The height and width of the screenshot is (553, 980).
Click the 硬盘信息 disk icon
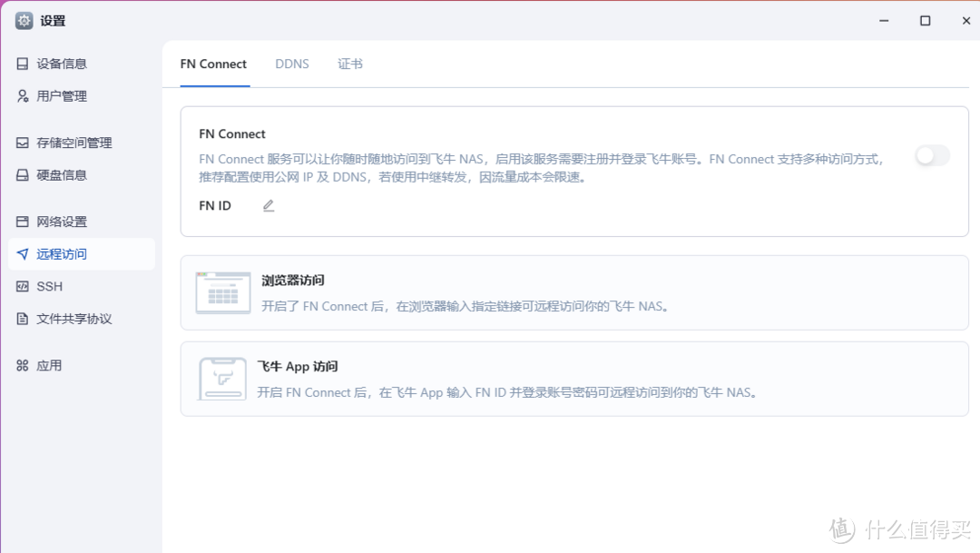(x=24, y=174)
